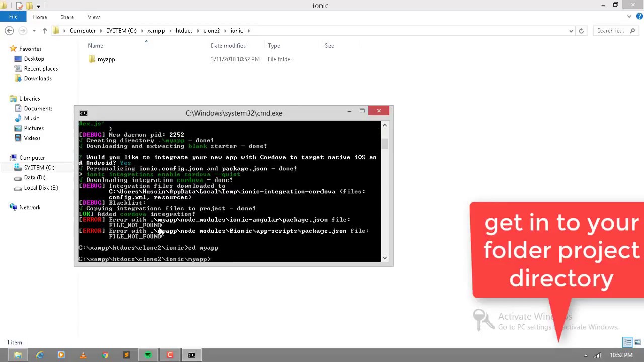644x362 pixels.
Task: Open the Music library
Action: coord(31,118)
